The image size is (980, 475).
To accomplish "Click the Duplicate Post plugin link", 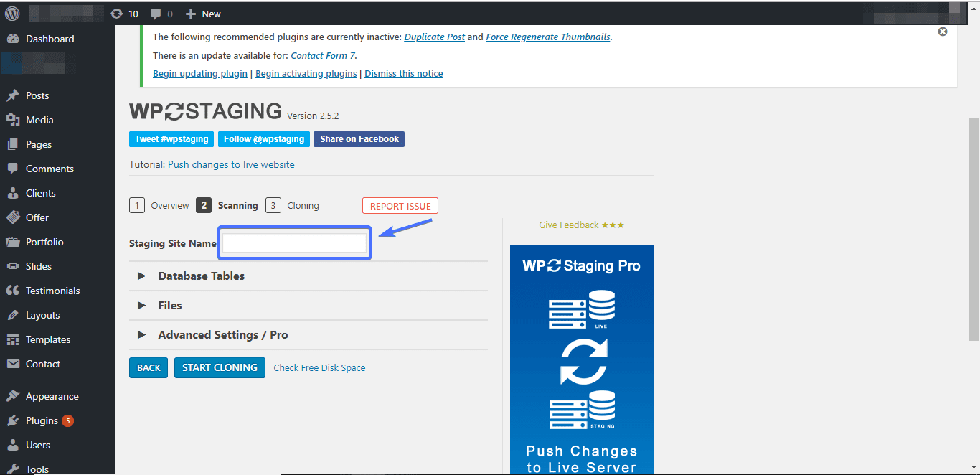I will tap(435, 37).
